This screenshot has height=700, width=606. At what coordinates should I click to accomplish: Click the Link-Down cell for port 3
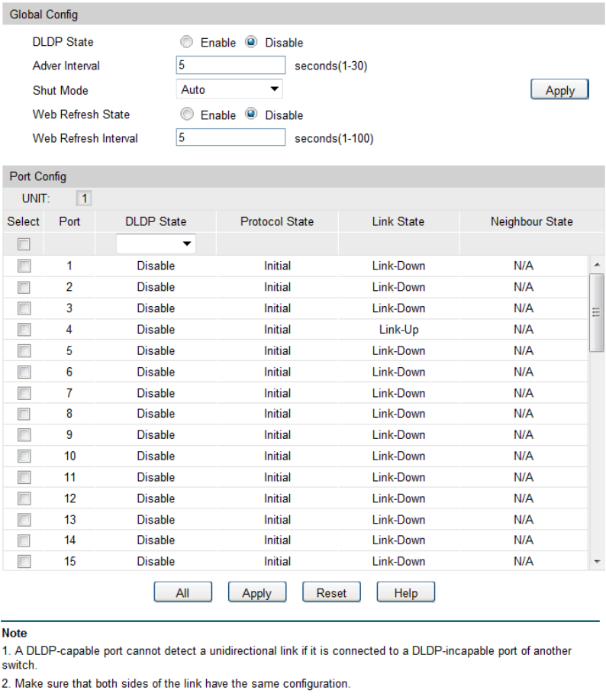click(x=398, y=308)
